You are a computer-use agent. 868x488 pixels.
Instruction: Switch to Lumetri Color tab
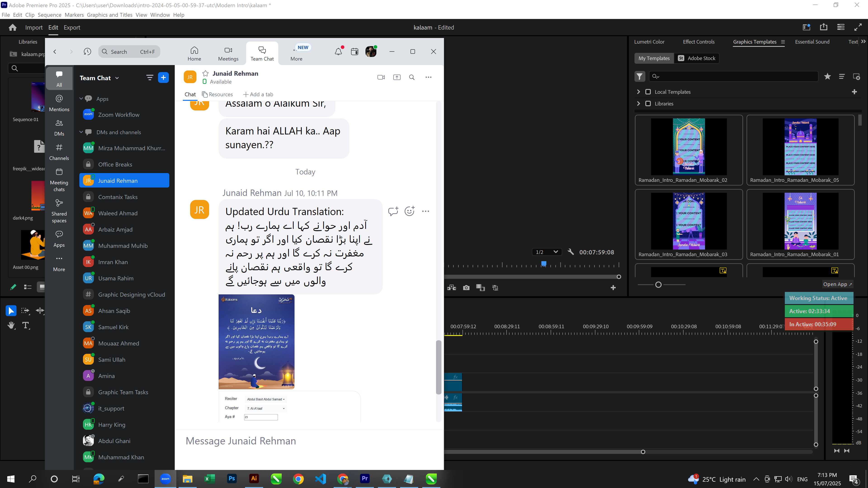pos(649,42)
